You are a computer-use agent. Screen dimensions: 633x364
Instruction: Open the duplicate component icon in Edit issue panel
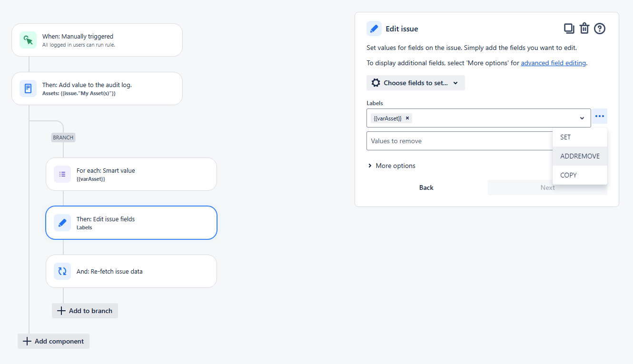coord(569,28)
